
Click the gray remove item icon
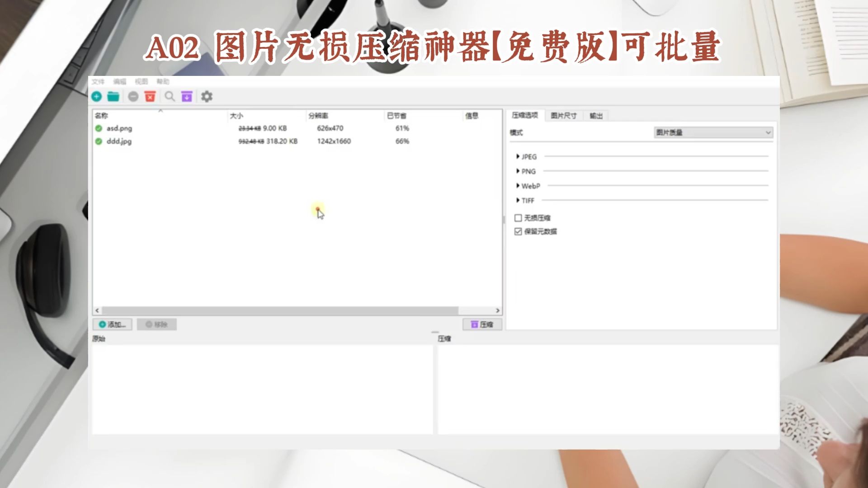click(x=132, y=96)
